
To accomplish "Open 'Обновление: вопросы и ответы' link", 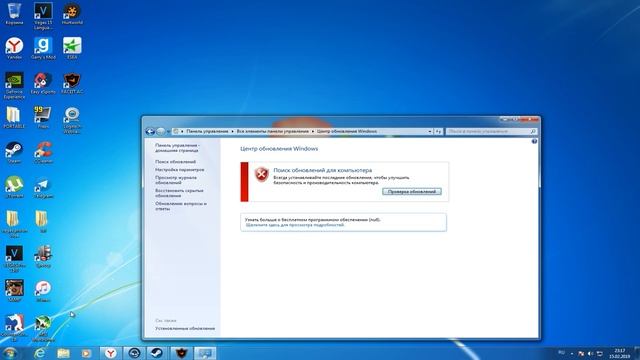I will coord(181,206).
